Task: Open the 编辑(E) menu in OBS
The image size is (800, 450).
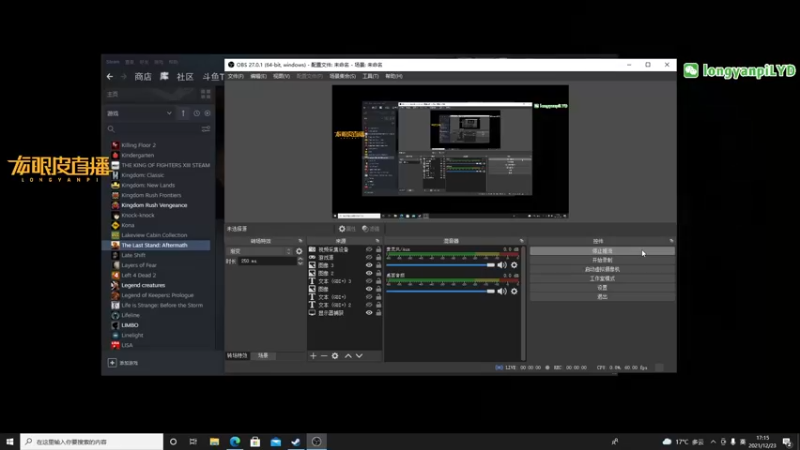Action: pos(258,76)
